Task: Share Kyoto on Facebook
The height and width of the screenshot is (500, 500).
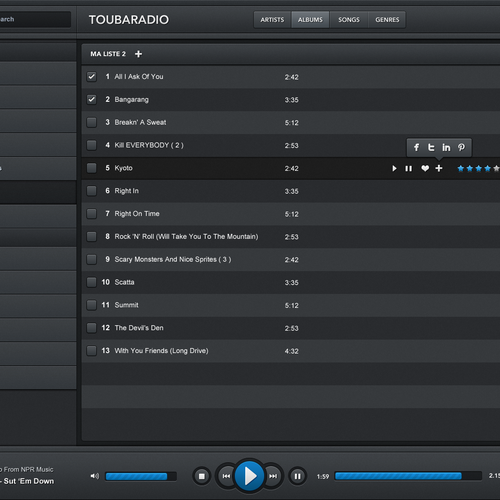Action: 416,147
